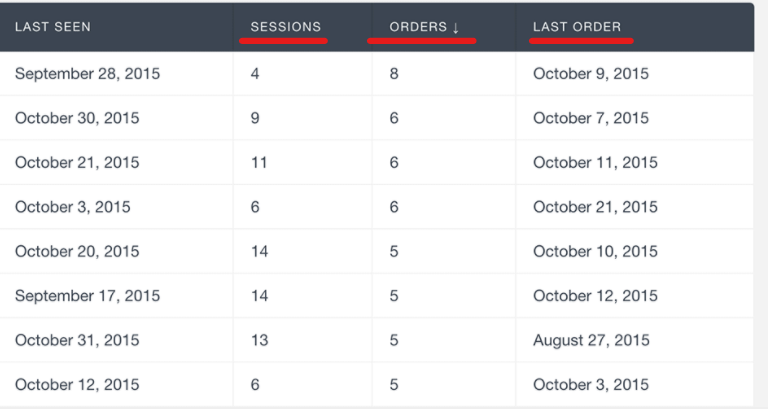Click the last order date August 27, 2015
768x410 pixels.
point(591,340)
